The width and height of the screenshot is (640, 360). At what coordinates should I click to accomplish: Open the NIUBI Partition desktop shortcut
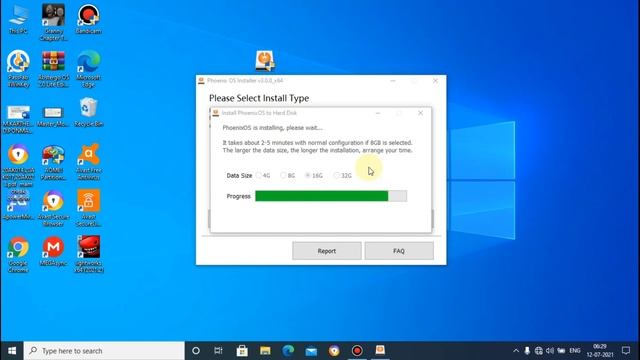click(53, 162)
